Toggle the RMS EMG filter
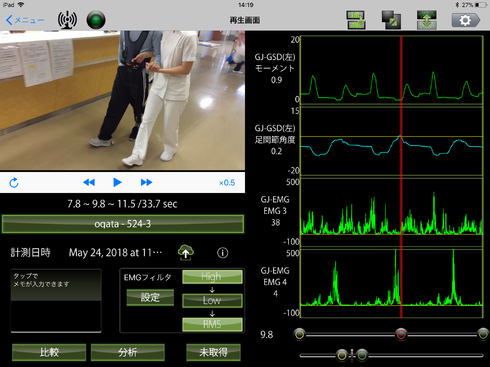Screen dimensions: 490x367 212,324
